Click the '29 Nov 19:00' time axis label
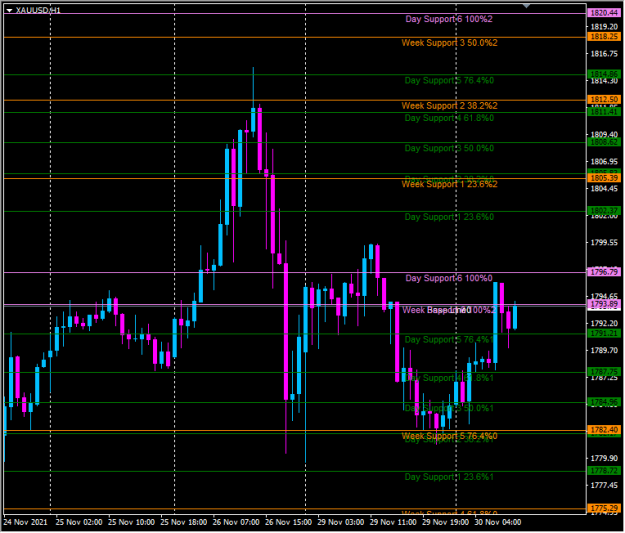 click(x=446, y=522)
